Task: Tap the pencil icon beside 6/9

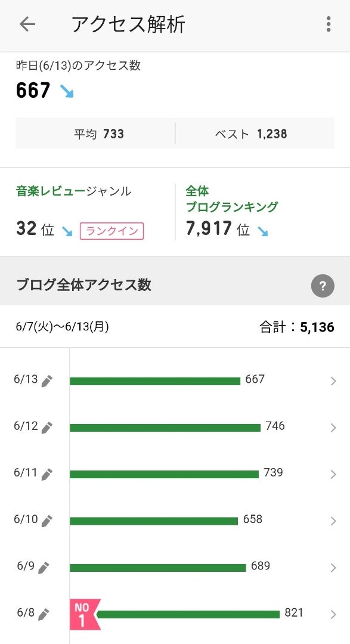Action: pyautogui.click(x=44, y=568)
